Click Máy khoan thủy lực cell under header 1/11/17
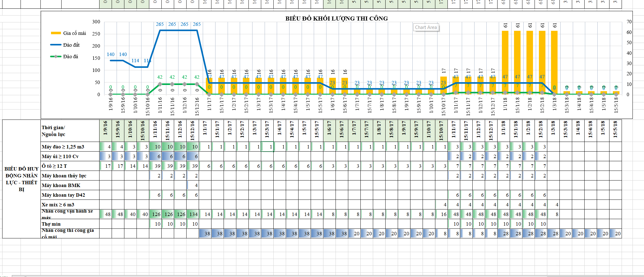Viewport: 644px width, 277px height. click(x=454, y=176)
